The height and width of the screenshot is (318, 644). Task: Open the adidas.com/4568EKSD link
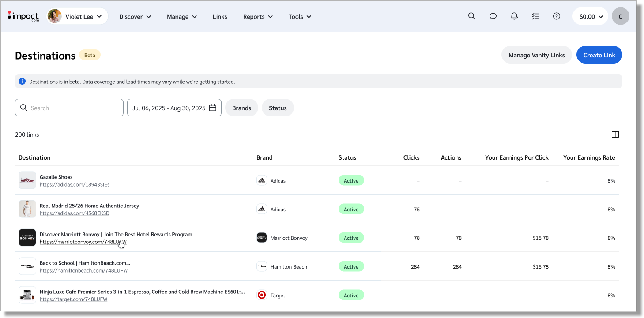point(75,213)
